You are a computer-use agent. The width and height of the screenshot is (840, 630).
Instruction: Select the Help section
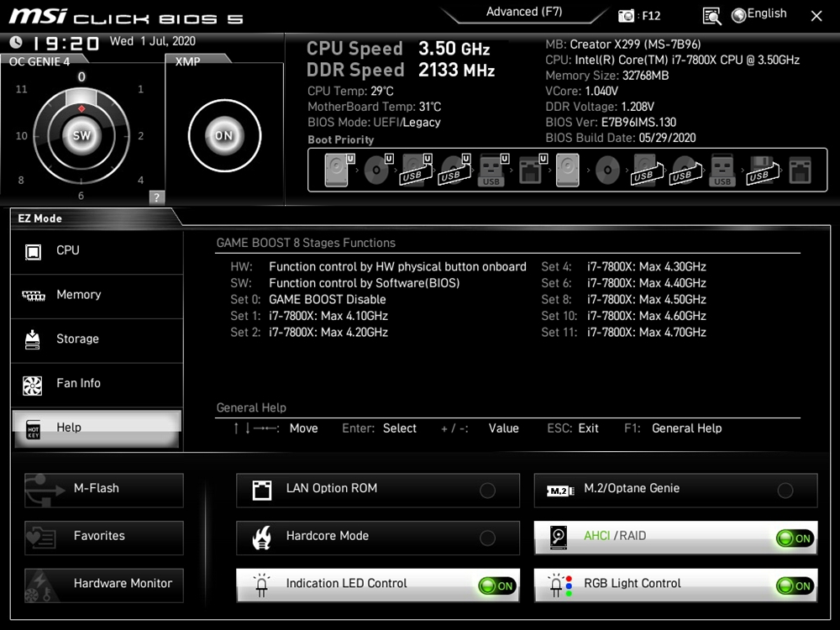coord(97,428)
